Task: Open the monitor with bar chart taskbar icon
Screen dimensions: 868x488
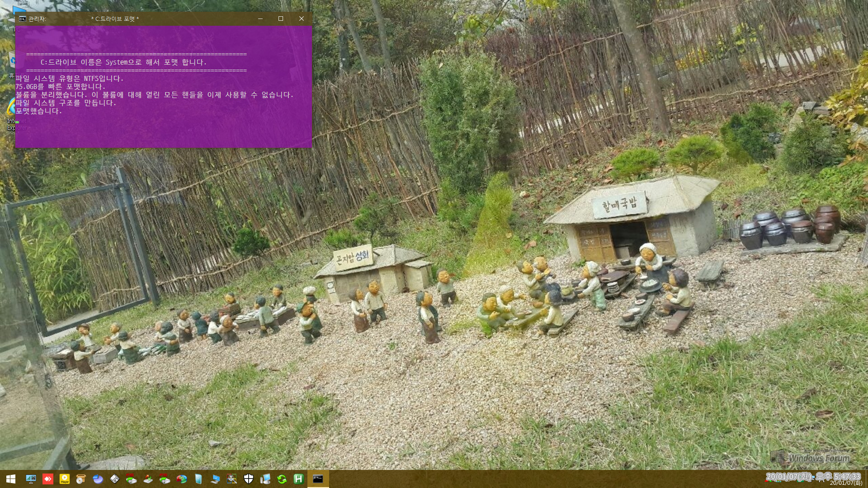Action: click(31, 479)
